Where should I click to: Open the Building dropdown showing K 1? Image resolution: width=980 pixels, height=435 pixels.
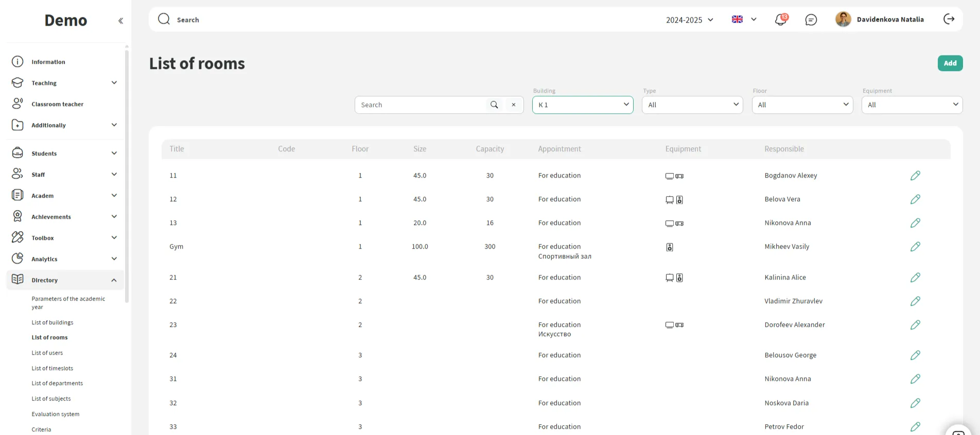[582, 105]
